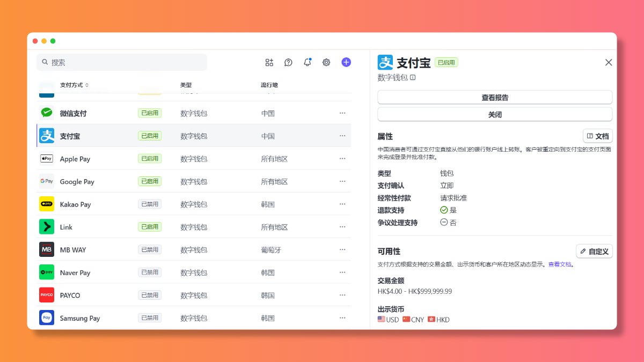This screenshot has height=362, width=644.
Task: Select the Samsung Pay name text
Action: (80, 318)
